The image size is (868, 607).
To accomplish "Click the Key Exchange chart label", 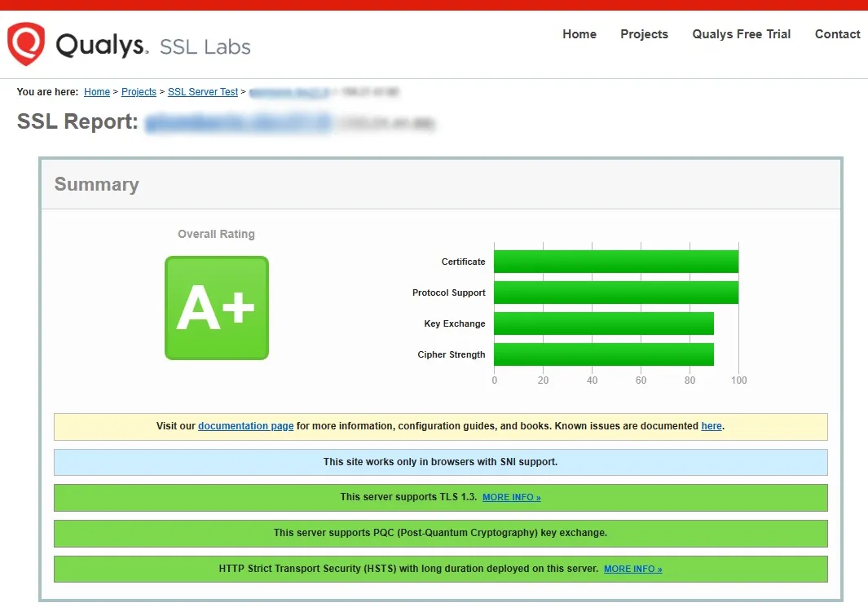I will (455, 323).
